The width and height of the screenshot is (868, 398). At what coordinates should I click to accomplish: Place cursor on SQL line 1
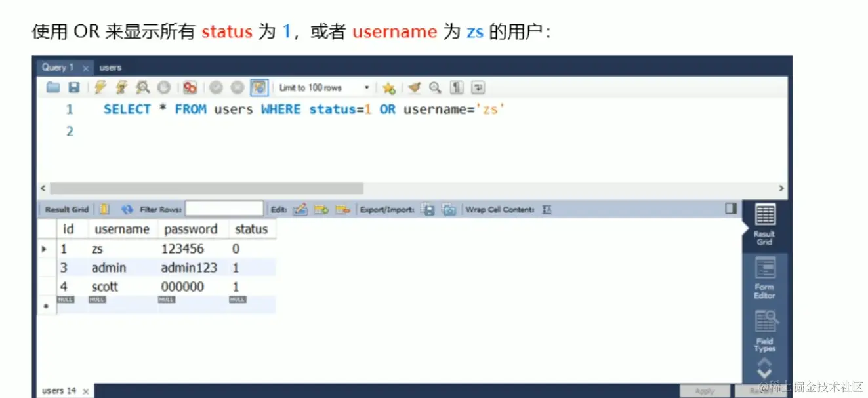304,109
